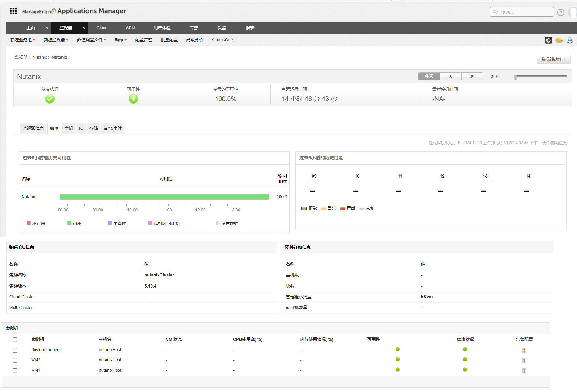577x392 pixels.
Task: Open the 报表 menu
Action: click(x=250, y=28)
